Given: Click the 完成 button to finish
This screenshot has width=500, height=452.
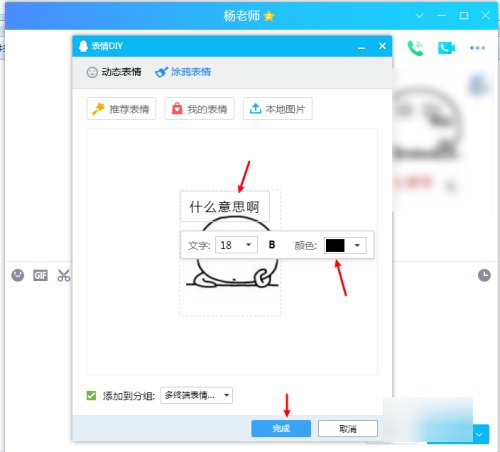Looking at the screenshot, I should (281, 428).
